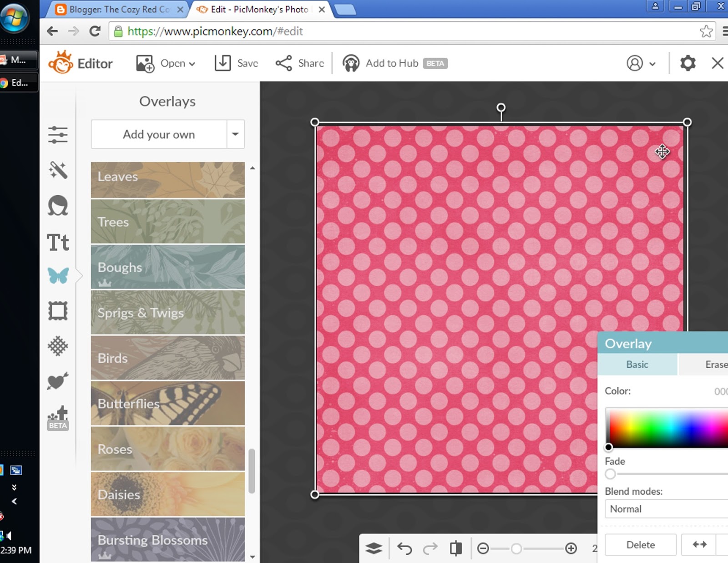This screenshot has height=563, width=728.
Task: Open the Blend modes dropdown
Action: point(665,509)
